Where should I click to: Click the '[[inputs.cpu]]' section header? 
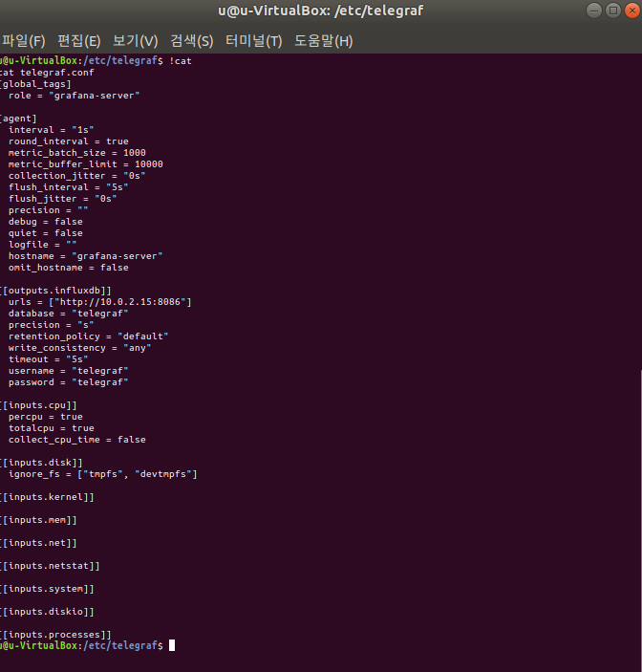pos(38,405)
